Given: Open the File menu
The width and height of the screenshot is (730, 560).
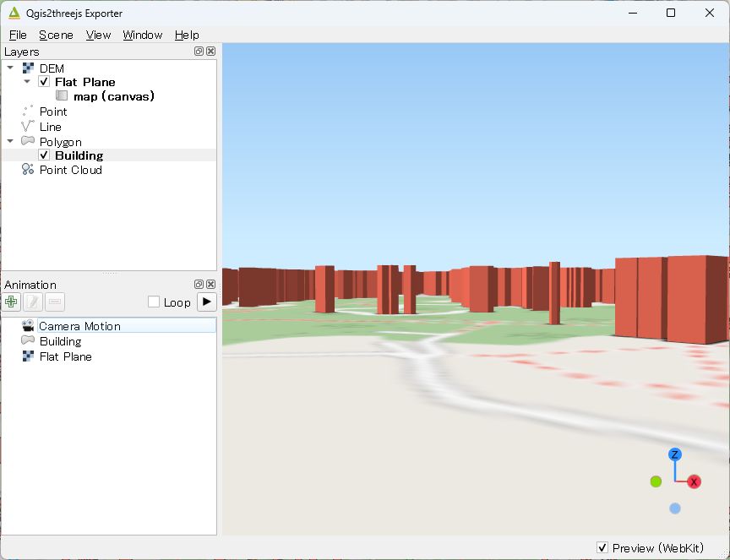Looking at the screenshot, I should (x=18, y=35).
